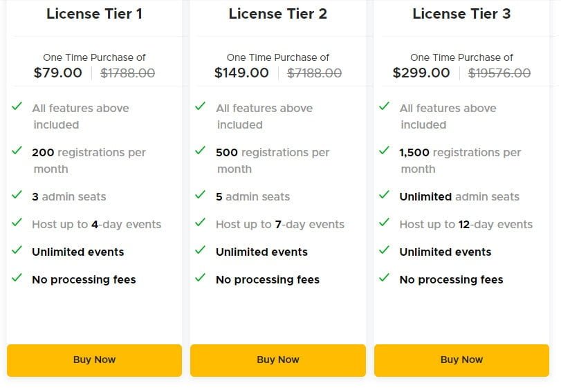Click Tier 2 'No processing fees' text

[x=268, y=280]
